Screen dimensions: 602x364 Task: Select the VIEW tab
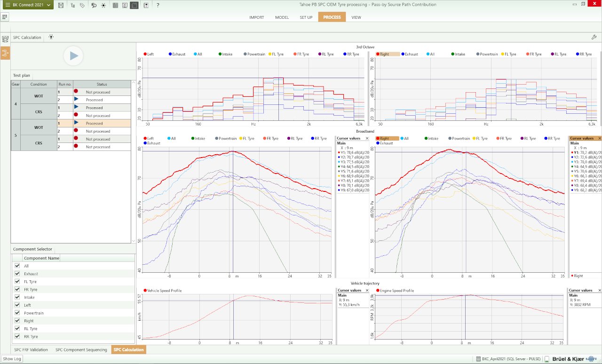pos(356,17)
